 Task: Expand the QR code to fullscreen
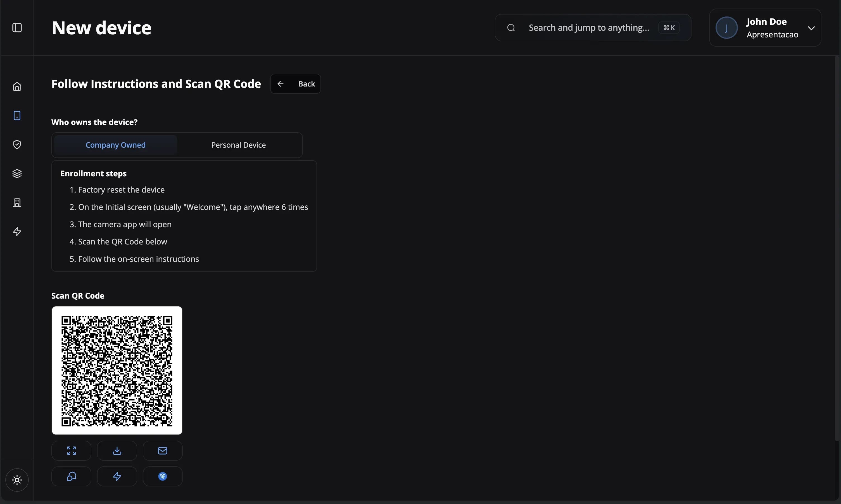pos(71,451)
